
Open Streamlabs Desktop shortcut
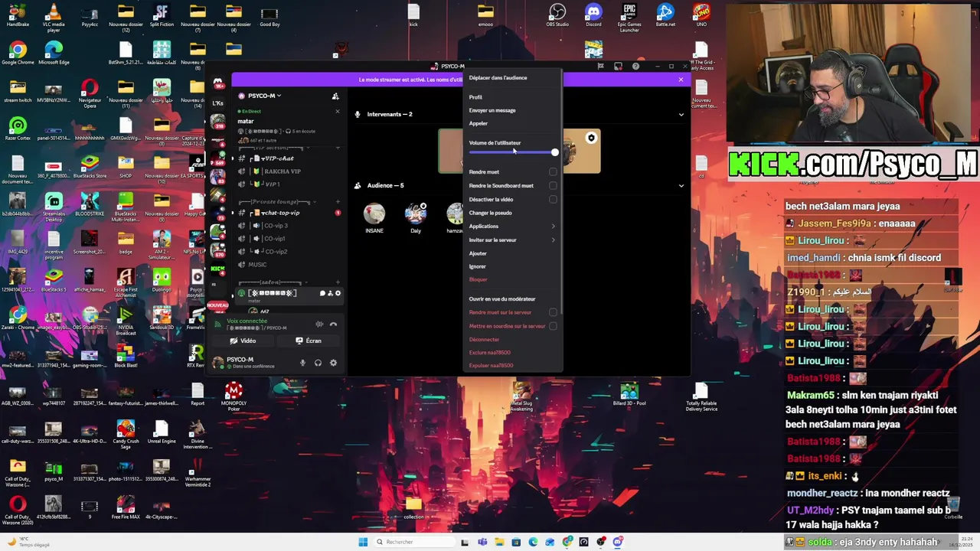pyautogui.click(x=54, y=207)
